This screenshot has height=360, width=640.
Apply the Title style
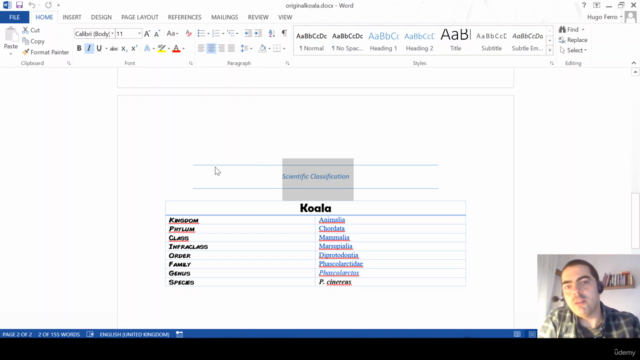click(456, 40)
